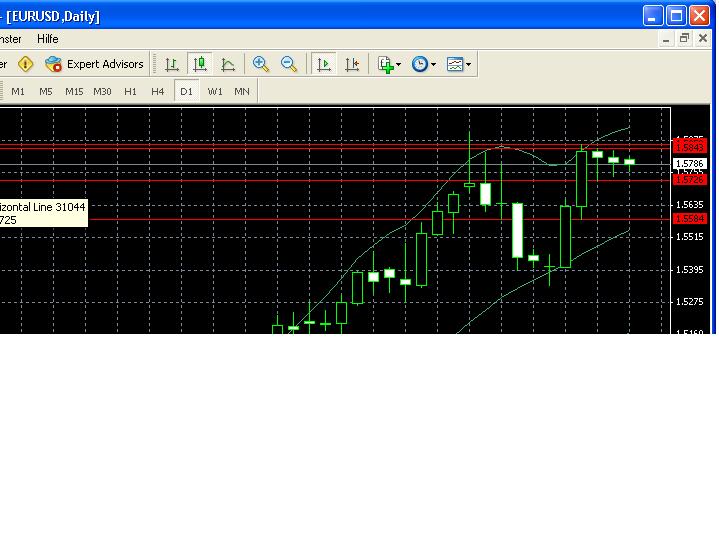719x560 pixels.
Task: Select the M1 timeframe
Action: pos(18,91)
